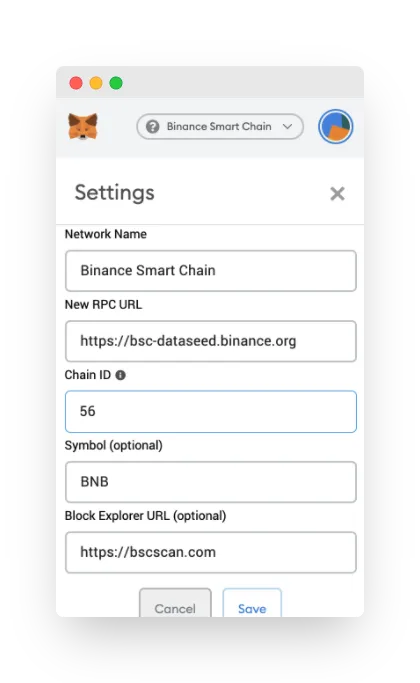Click the red close window button

pos(76,83)
